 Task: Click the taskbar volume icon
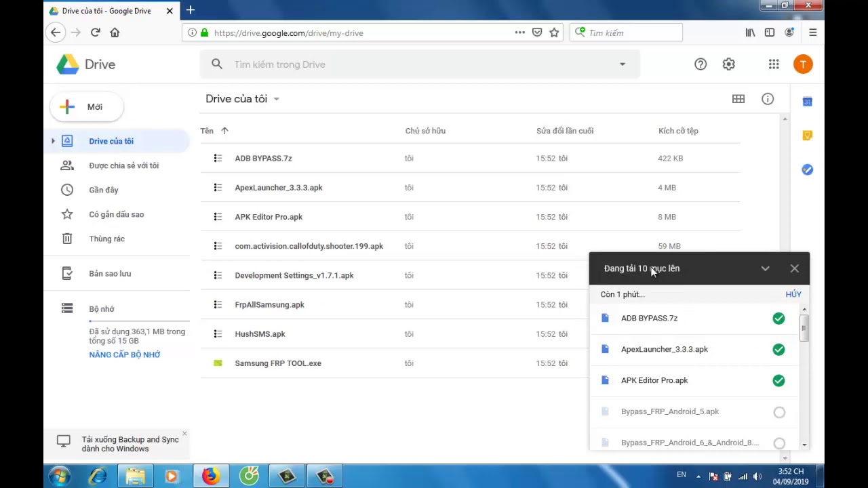coord(757,476)
